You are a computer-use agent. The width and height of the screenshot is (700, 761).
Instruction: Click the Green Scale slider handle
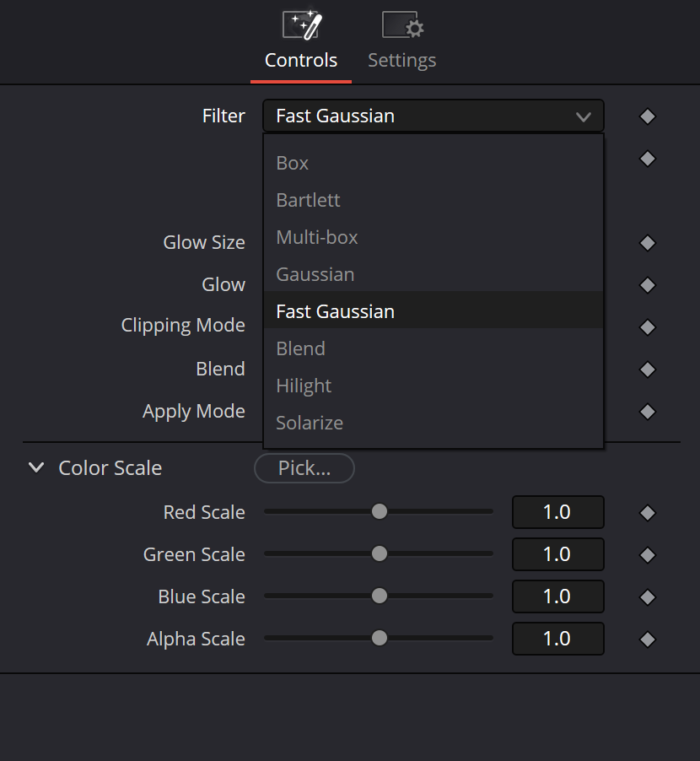(x=380, y=553)
